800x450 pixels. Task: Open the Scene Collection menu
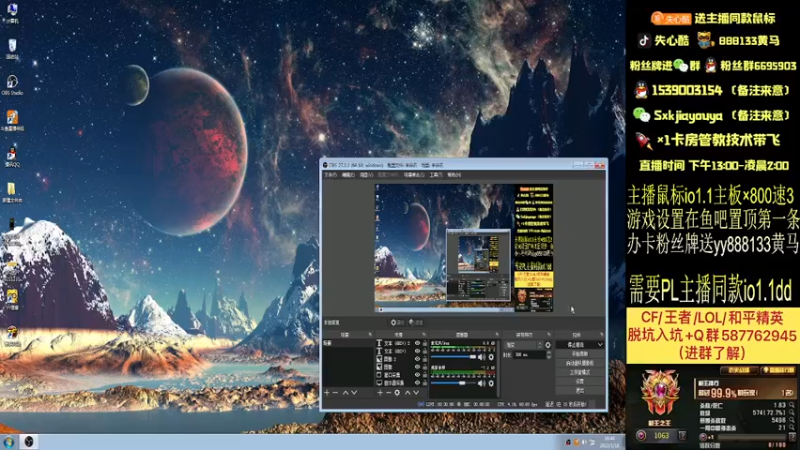[x=414, y=175]
